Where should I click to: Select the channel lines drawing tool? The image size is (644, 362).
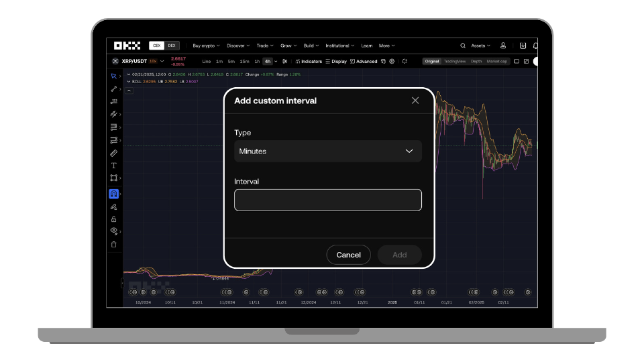114,114
